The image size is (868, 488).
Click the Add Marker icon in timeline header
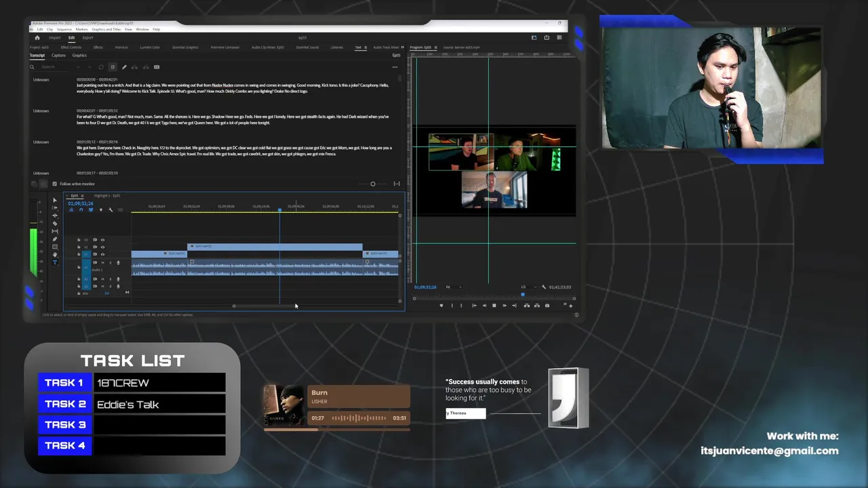click(x=101, y=209)
